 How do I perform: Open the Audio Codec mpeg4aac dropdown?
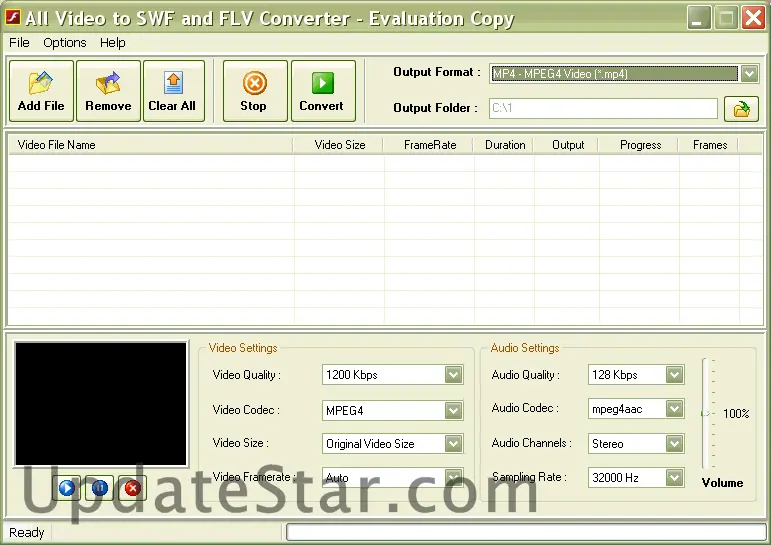coord(675,409)
